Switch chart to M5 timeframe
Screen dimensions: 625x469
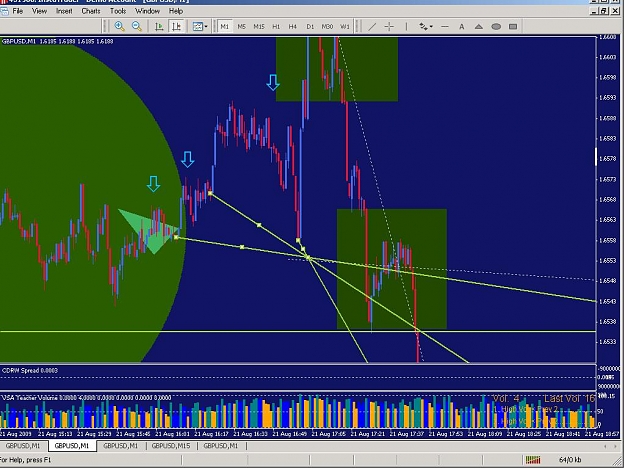[x=242, y=26]
